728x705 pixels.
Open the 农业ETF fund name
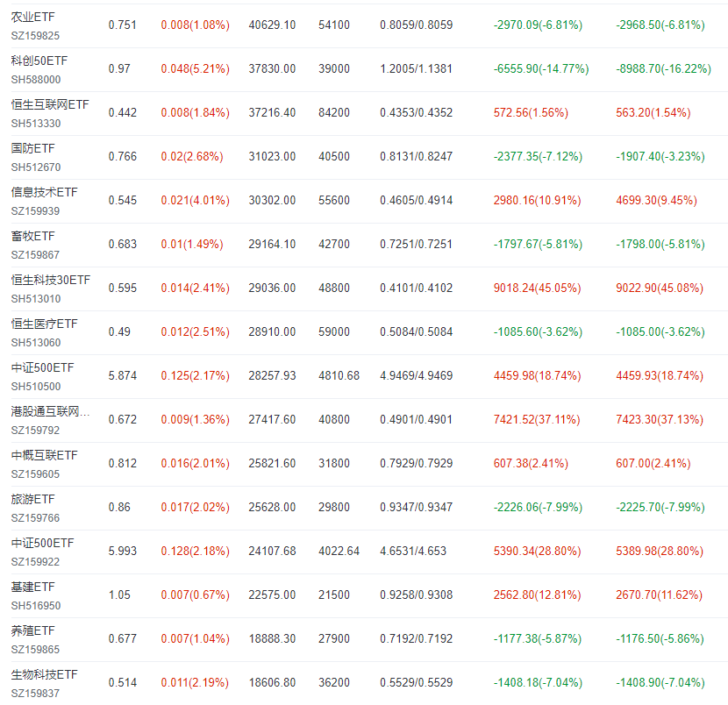[33, 18]
